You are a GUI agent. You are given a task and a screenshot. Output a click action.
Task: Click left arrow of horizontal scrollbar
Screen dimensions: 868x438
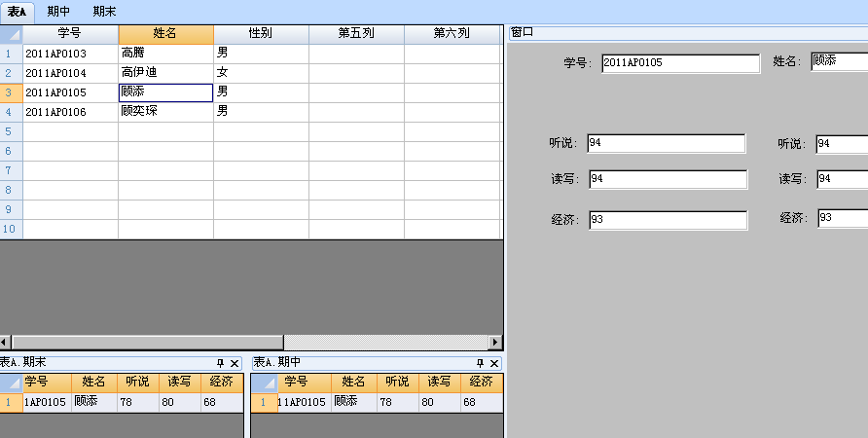click(6, 343)
